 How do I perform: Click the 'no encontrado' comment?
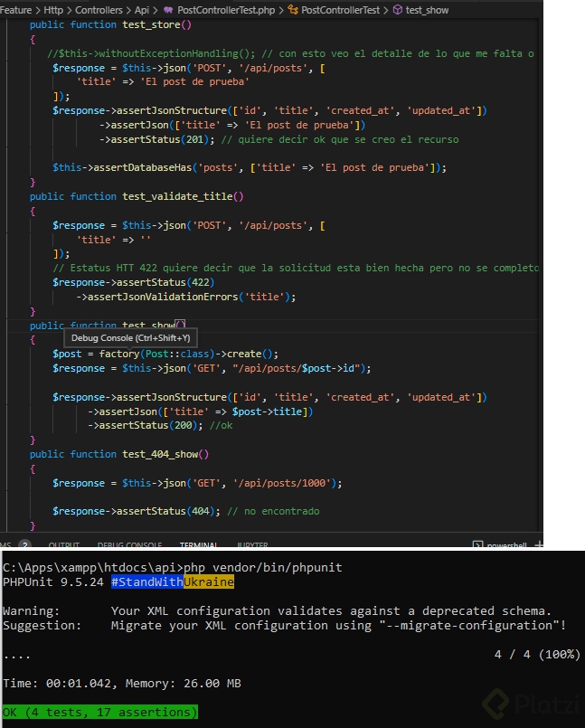click(273, 511)
